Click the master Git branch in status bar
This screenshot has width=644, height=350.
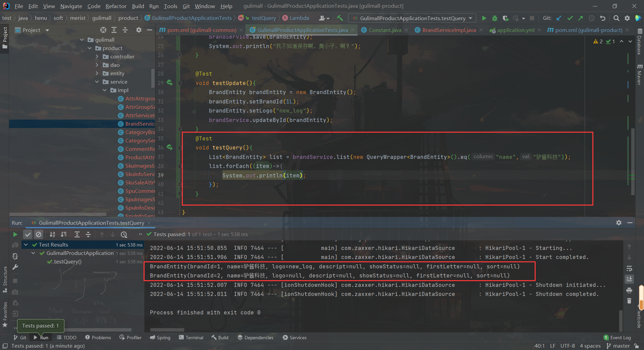pyautogui.click(x=618, y=346)
